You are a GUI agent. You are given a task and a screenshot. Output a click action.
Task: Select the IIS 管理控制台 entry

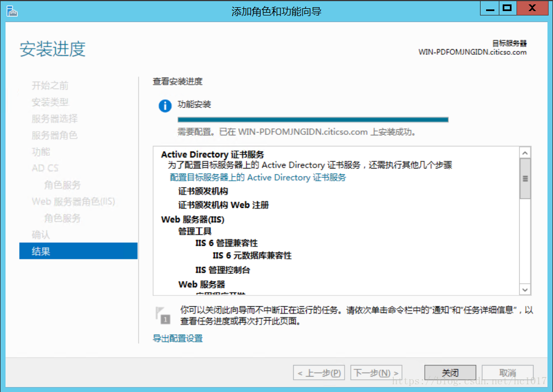coord(222,270)
